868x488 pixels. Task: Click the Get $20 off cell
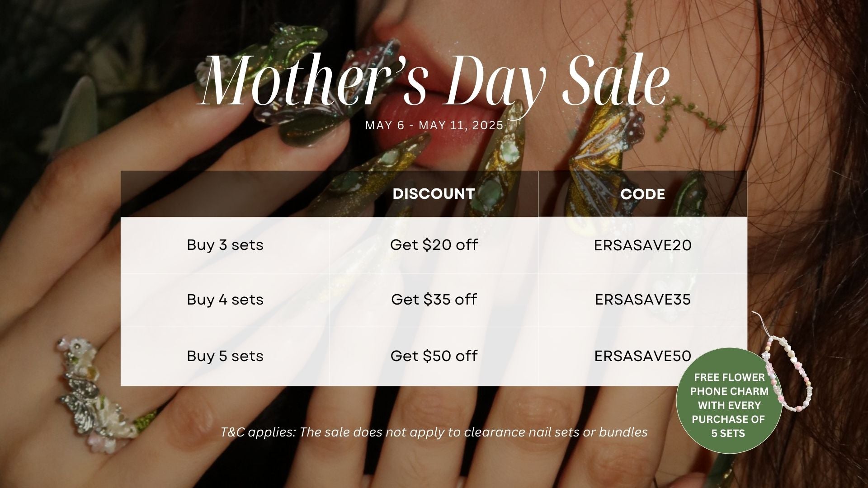pos(434,245)
